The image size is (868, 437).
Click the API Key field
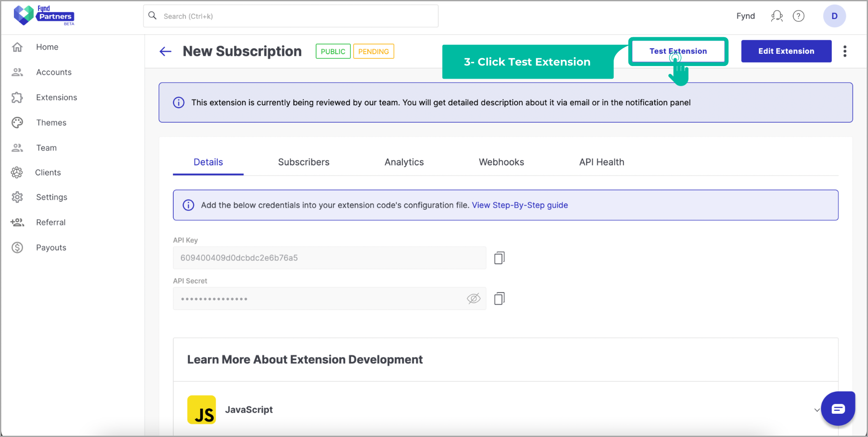[329, 258]
